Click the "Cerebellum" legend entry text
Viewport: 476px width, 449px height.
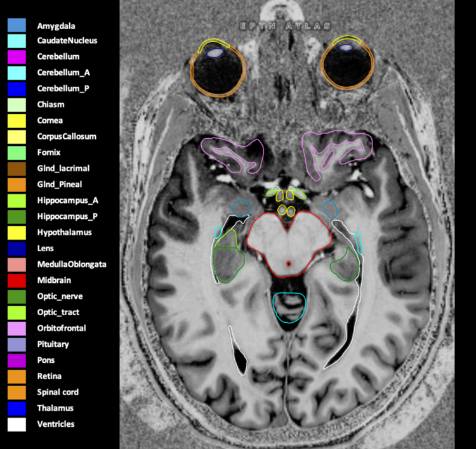tap(58, 56)
